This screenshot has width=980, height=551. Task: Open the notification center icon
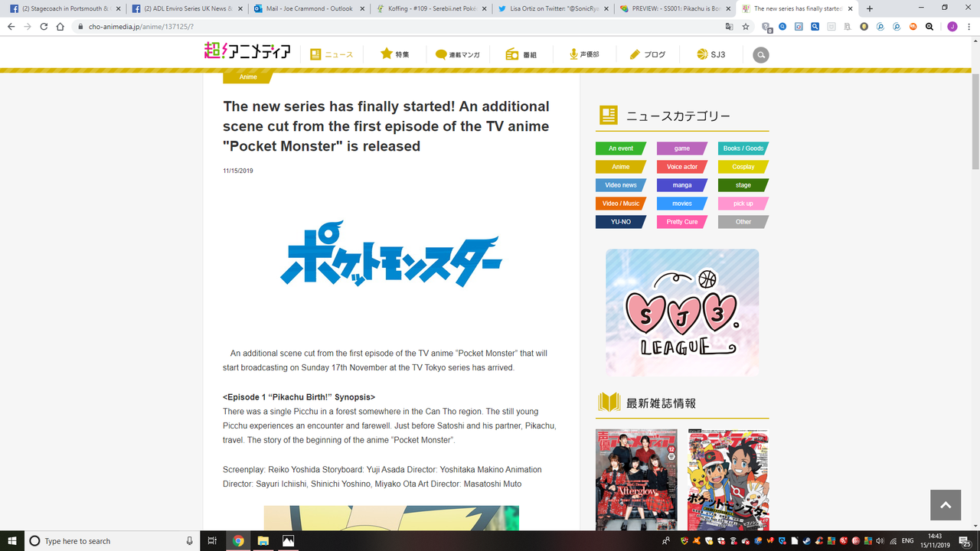coord(966,541)
